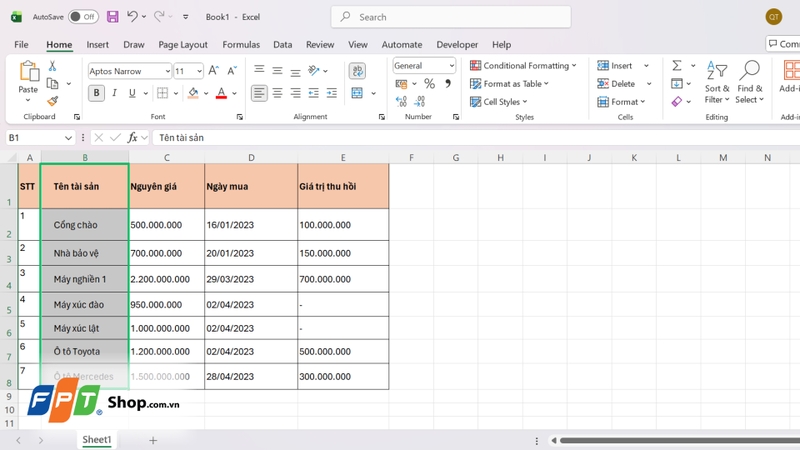
Task: Switch to the Page Layout tab
Action: (183, 44)
